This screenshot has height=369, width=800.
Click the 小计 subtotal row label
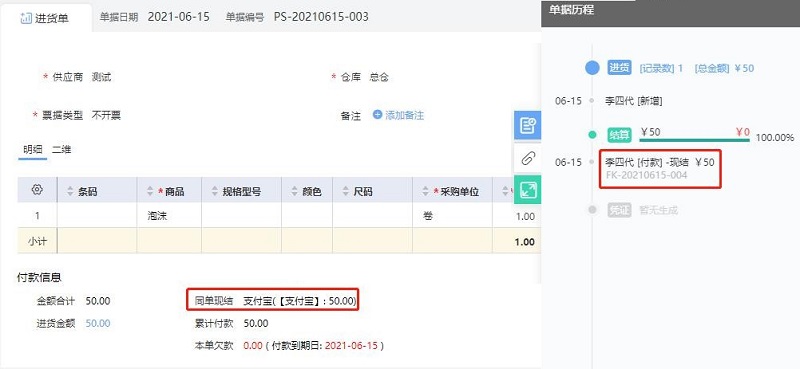pyautogui.click(x=37, y=241)
